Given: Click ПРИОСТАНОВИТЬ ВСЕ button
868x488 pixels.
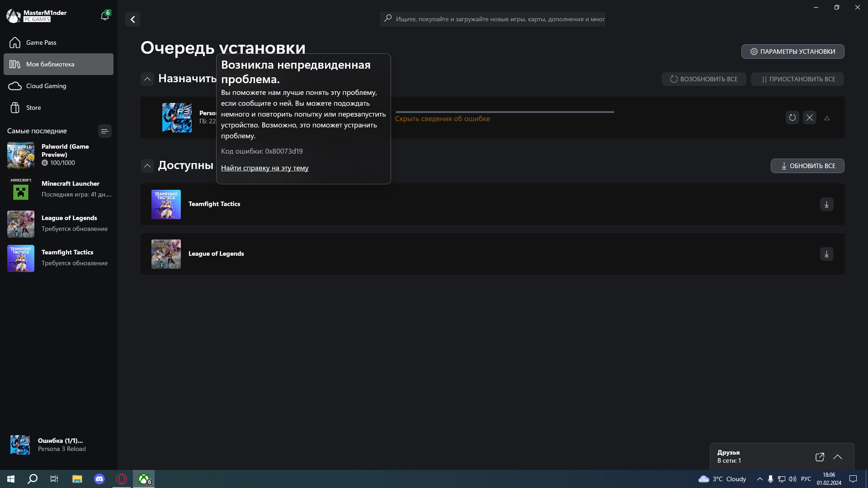Looking at the screenshot, I should coord(797,79).
